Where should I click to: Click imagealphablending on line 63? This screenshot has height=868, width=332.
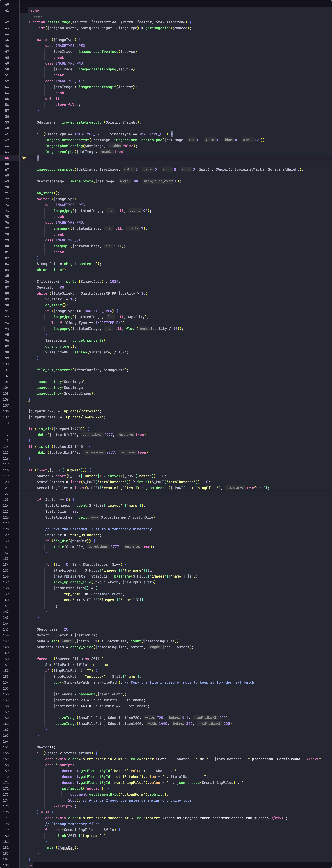point(64,146)
